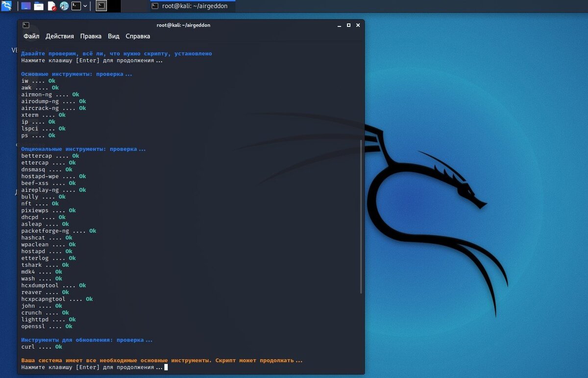Image resolution: width=588 pixels, height=378 pixels.
Task: Click the 'lighttpd .... Ok' line
Action: tap(49, 320)
